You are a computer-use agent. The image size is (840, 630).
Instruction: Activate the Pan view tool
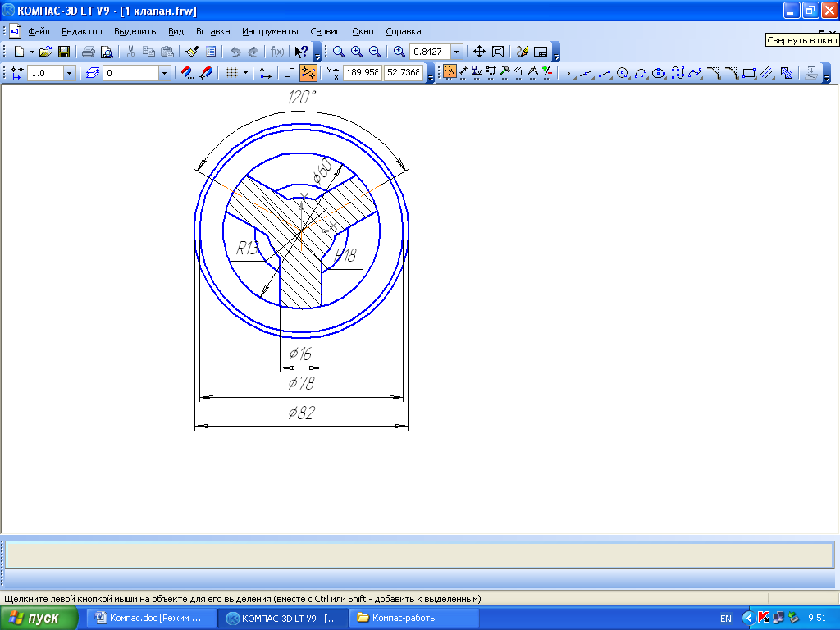point(480,52)
